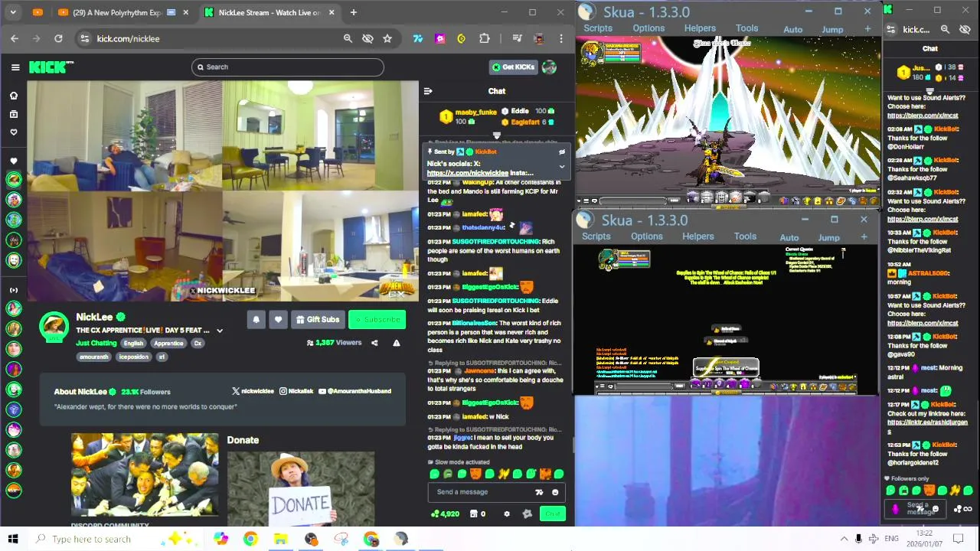Reload the kick.com/nicklee page
Viewport: 980px width, 551px height.
tap(58, 38)
